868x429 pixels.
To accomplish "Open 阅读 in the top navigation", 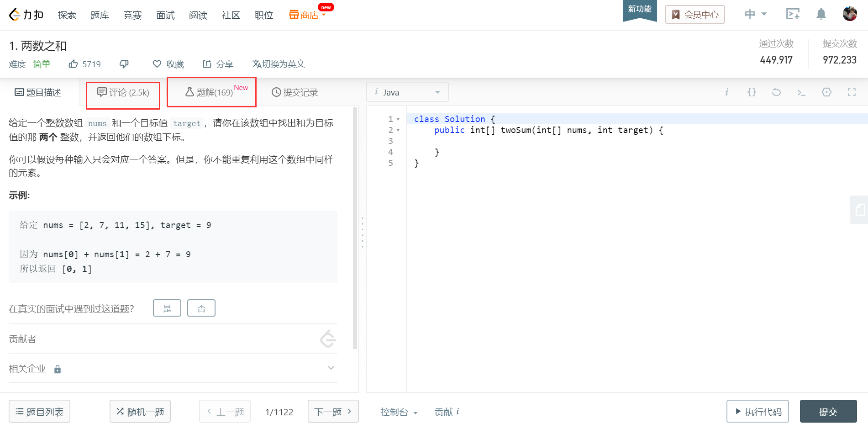I will point(198,15).
